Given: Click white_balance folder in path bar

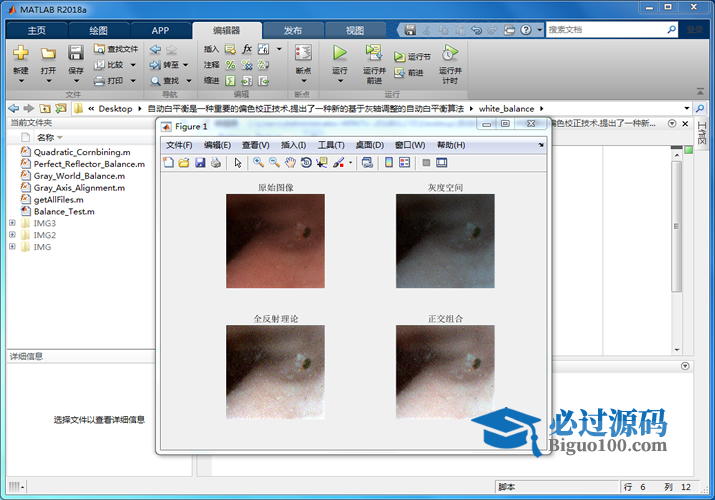Looking at the screenshot, I should 506,108.
